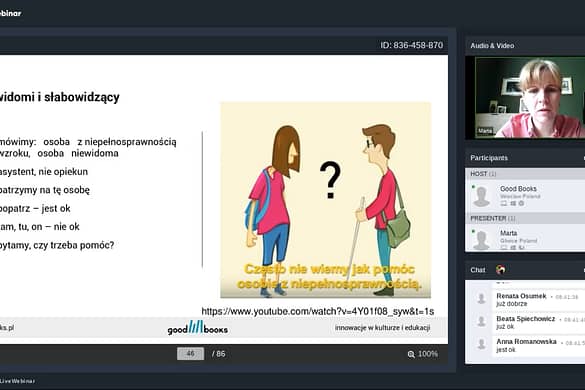Click the monitor icon under Good Books
585x390 pixels.
click(504, 203)
